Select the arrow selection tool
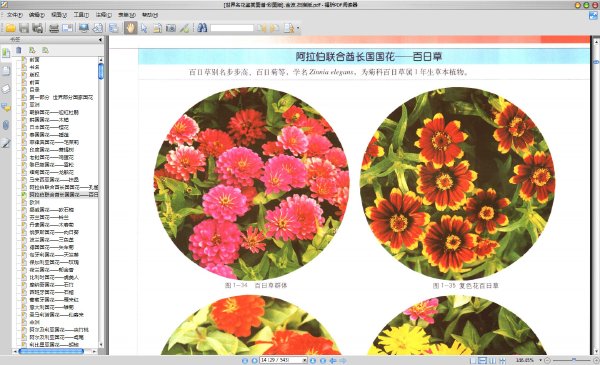 (x=144, y=28)
